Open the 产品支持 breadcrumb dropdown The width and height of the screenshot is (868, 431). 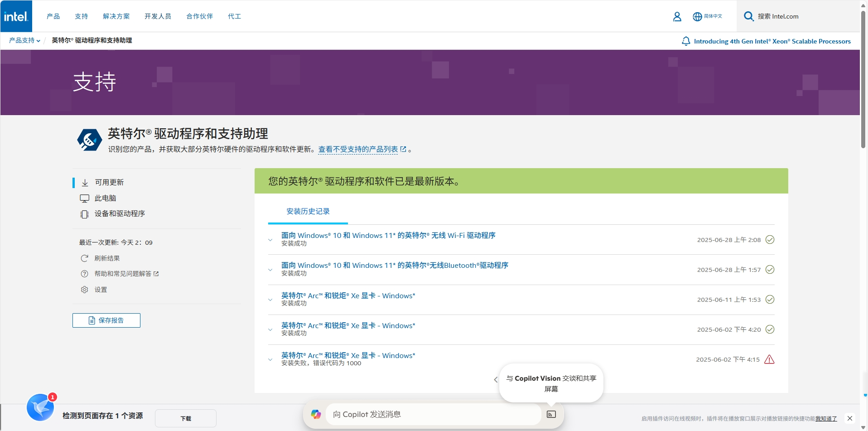[x=25, y=40]
